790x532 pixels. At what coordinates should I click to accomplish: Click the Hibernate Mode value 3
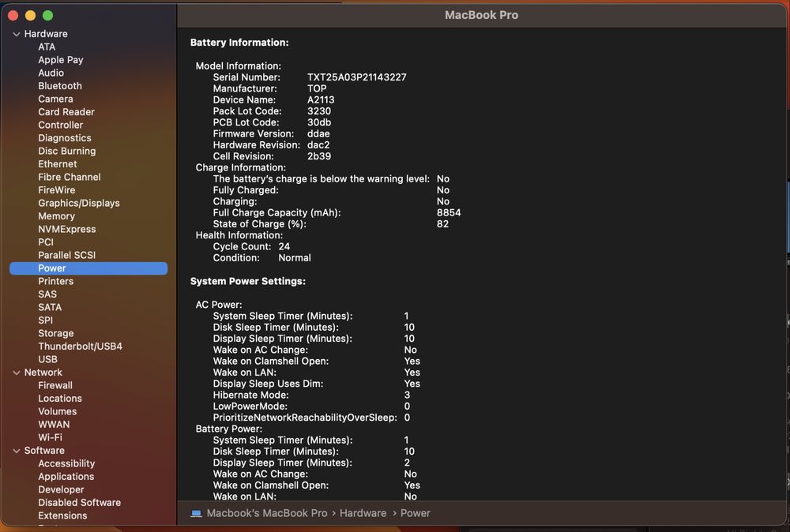point(407,395)
